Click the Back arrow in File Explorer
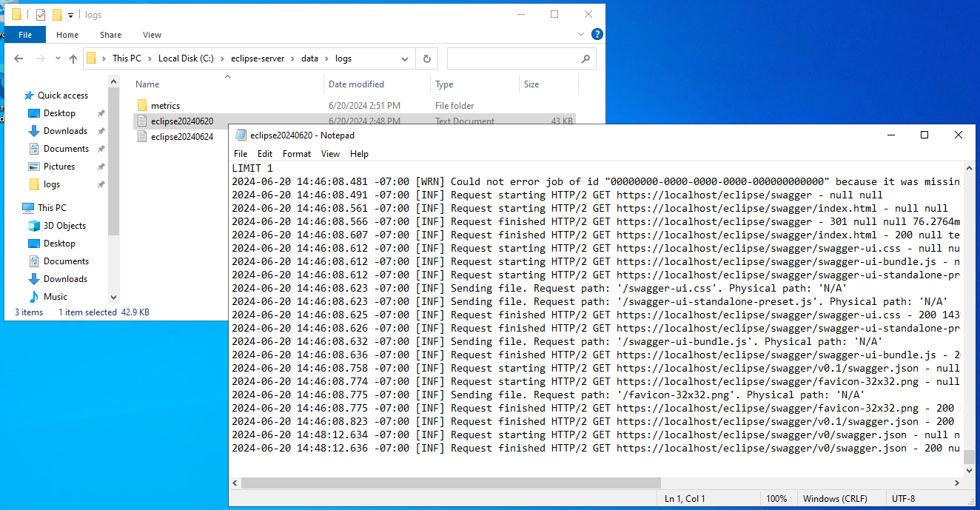This screenshot has height=510, width=980. click(19, 58)
